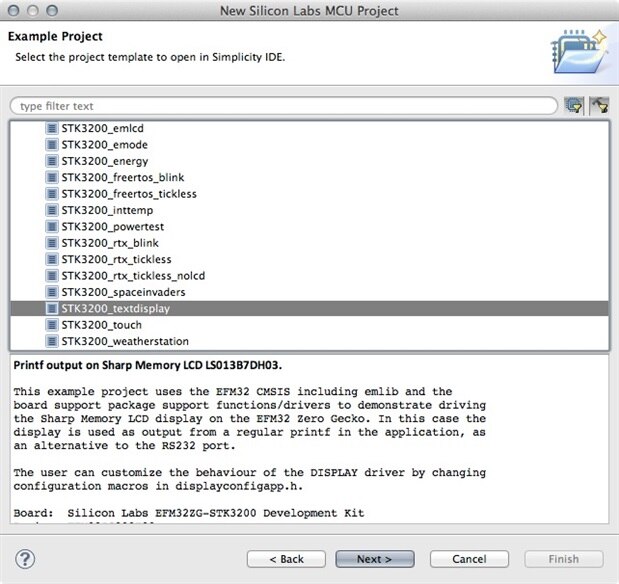Choose the STK3200_energy template
619x584 pixels.
coord(105,161)
